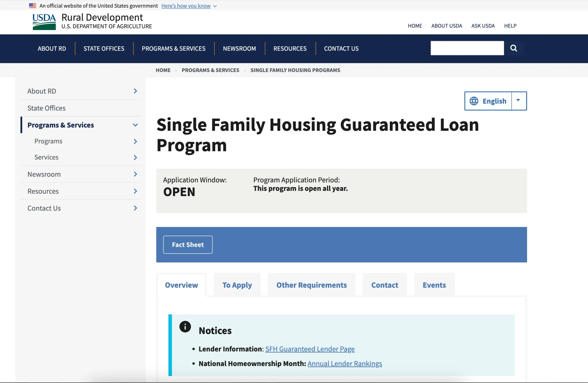Click the To Apply tab
Image resolution: width=588 pixels, height=383 pixels.
pos(237,284)
